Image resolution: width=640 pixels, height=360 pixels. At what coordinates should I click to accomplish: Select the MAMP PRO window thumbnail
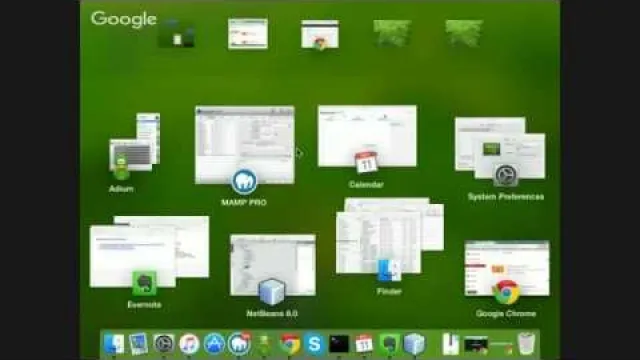pyautogui.click(x=244, y=145)
